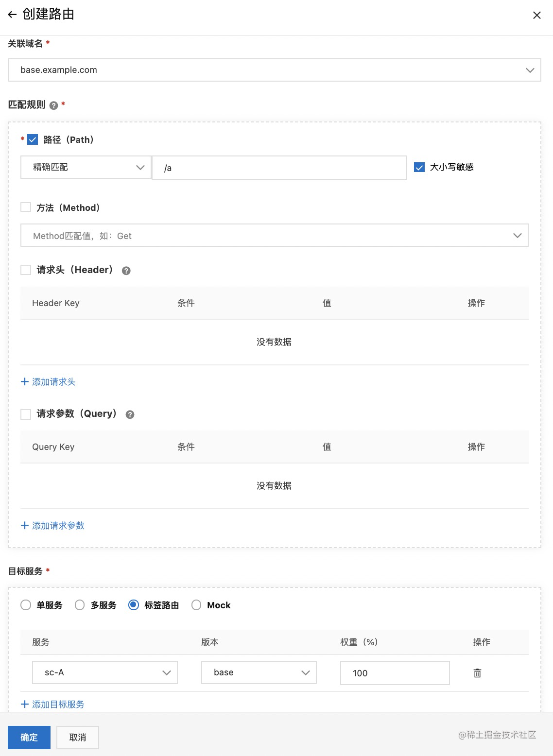Click the plus icon of 添加请求头
Image resolution: width=553 pixels, height=756 pixels.
pos(25,382)
